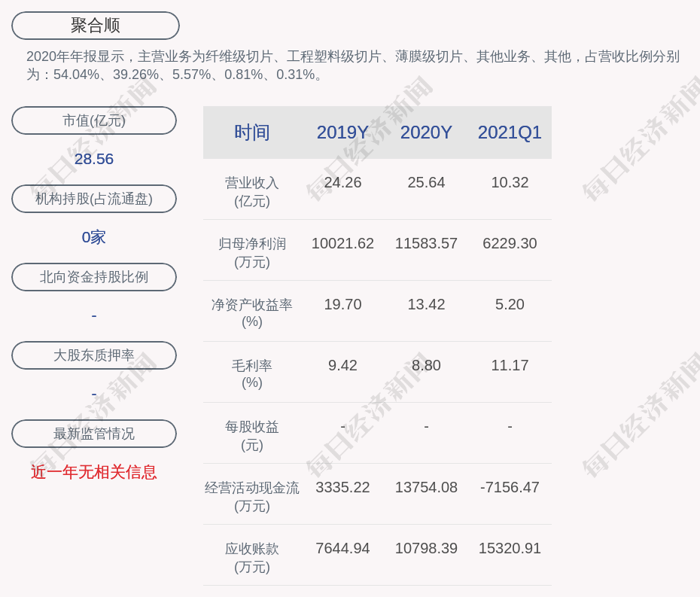Select the -7156.47 cash flow cell
The width and height of the screenshot is (700, 597).
(x=510, y=487)
